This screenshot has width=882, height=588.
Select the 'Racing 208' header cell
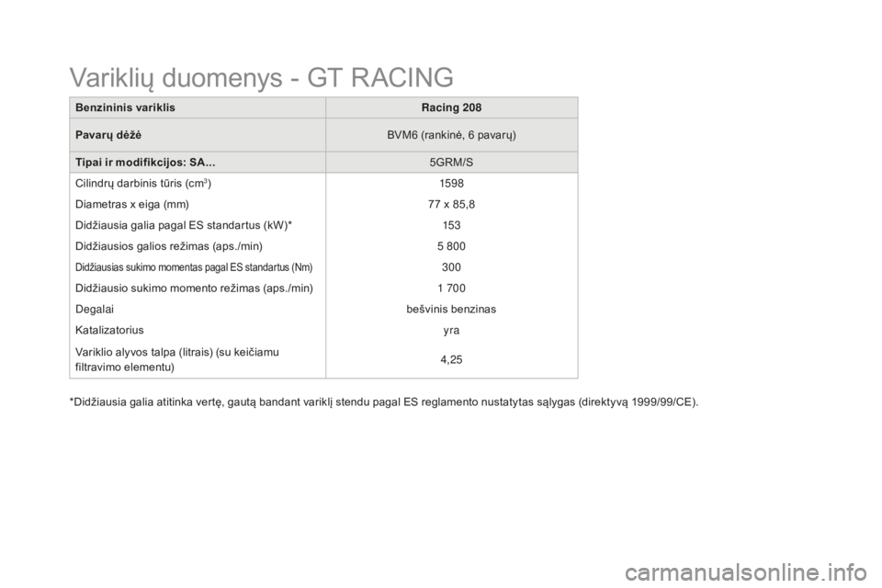click(x=451, y=107)
